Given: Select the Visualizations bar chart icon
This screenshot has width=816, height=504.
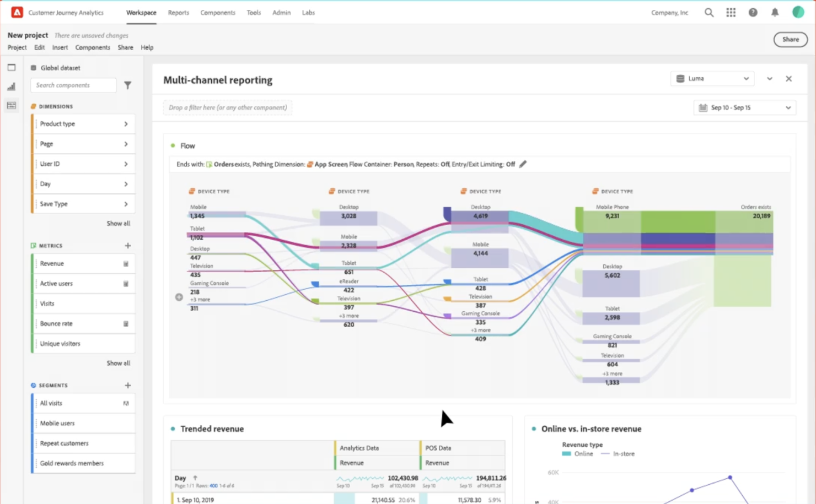Looking at the screenshot, I should coord(12,86).
